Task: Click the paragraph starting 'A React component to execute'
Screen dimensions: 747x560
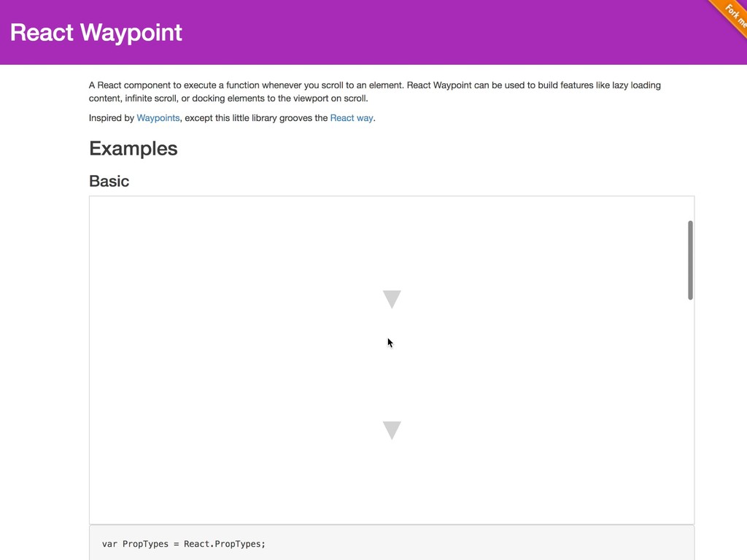Action: coord(374,92)
